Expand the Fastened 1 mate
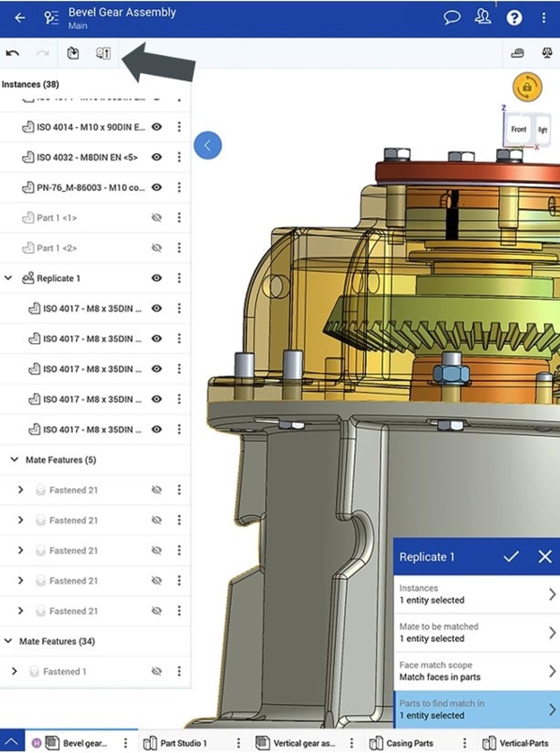 point(14,671)
